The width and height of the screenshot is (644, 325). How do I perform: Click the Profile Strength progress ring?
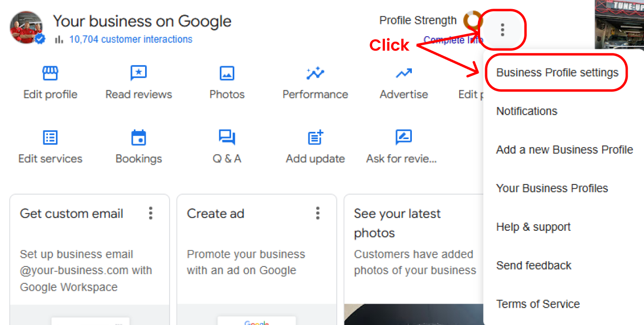(472, 20)
